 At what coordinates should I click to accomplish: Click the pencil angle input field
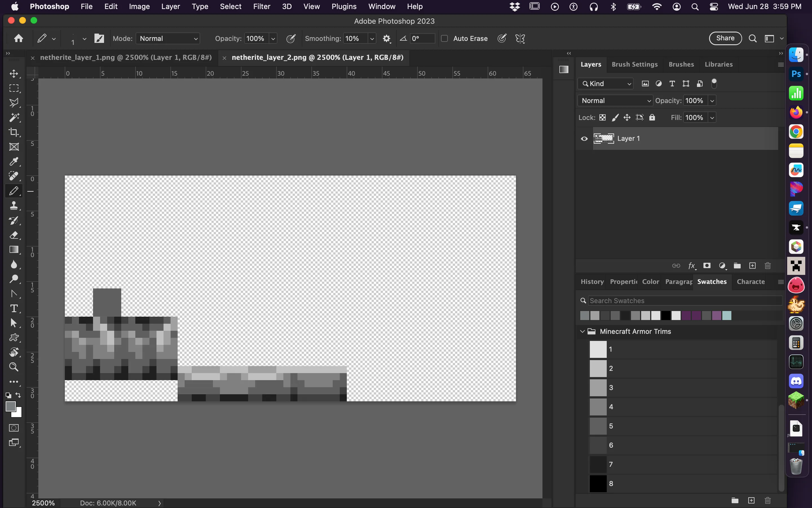click(x=422, y=39)
